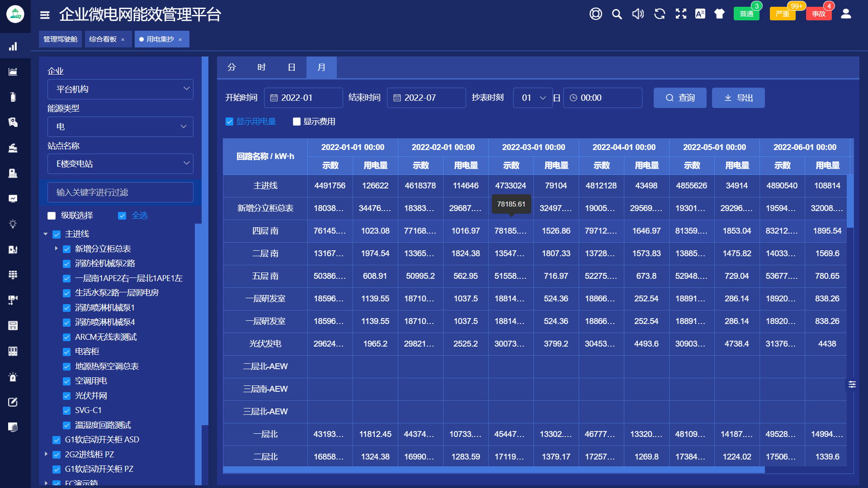The height and width of the screenshot is (488, 868).
Task: Toggle the hamburger menu icon
Action: coord(45,15)
